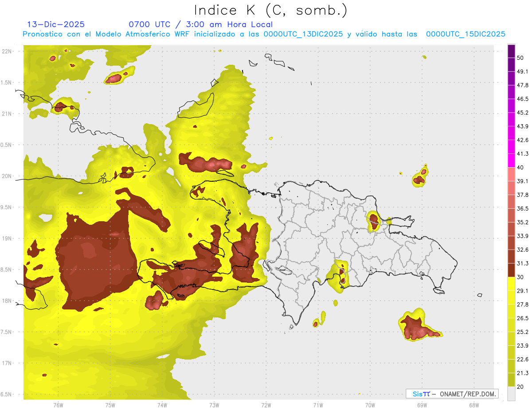Click the '45.2' color scale value
Viewport: 532px width, 411px height.
[x=523, y=113]
